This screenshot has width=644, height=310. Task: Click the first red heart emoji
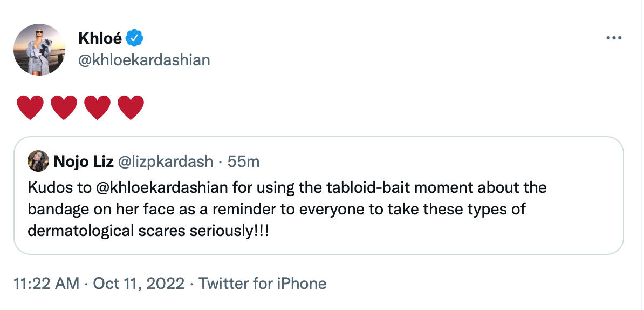click(30, 107)
